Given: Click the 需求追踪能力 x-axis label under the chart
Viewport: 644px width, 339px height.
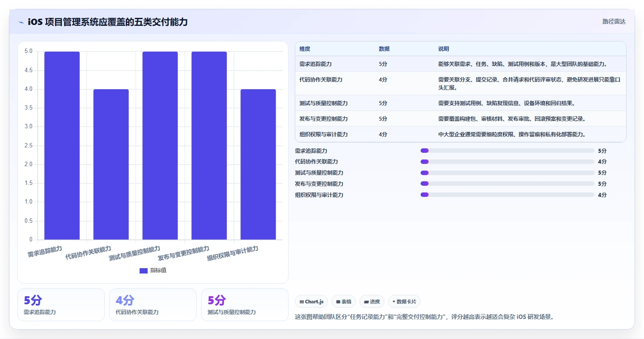Looking at the screenshot, I should pos(45,252).
